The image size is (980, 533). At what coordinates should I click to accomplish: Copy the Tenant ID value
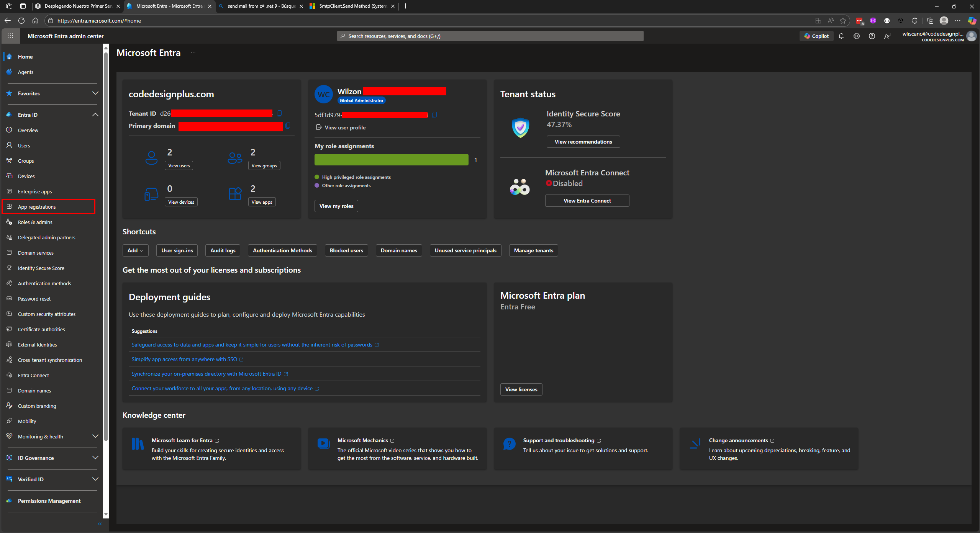(280, 113)
